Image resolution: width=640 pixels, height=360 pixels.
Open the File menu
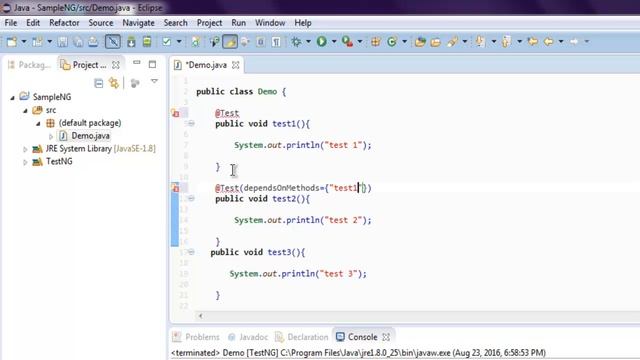point(11,23)
